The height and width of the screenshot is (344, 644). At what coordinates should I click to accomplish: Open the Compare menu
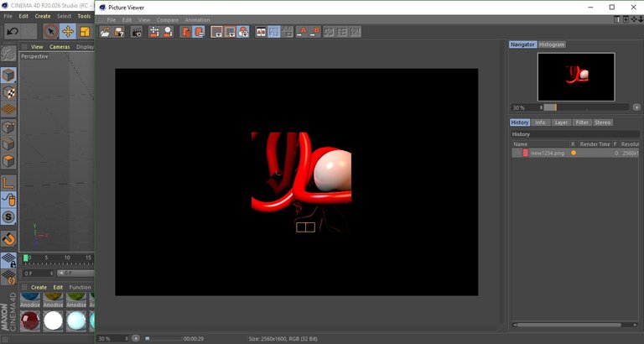click(168, 20)
